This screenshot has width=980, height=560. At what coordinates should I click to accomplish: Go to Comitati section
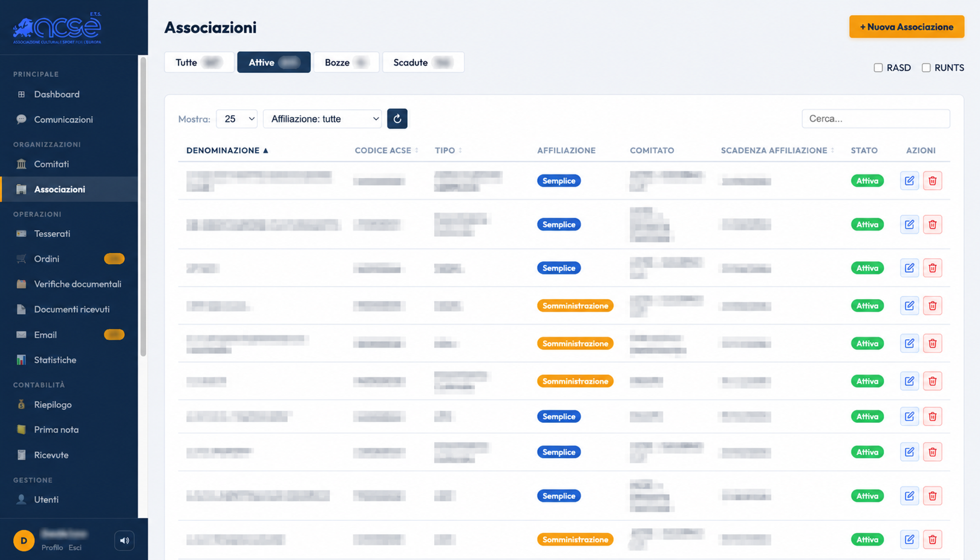[69, 164]
